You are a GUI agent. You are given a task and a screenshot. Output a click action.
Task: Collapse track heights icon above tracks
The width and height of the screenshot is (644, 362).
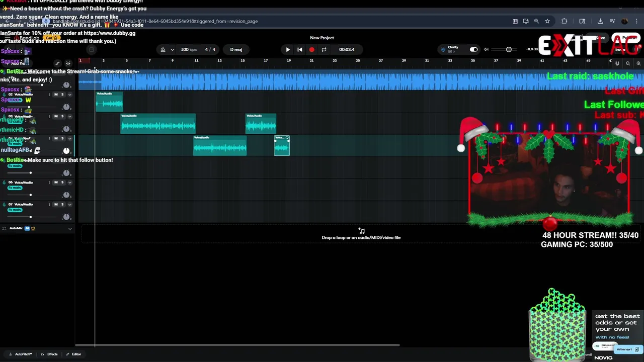(x=68, y=63)
